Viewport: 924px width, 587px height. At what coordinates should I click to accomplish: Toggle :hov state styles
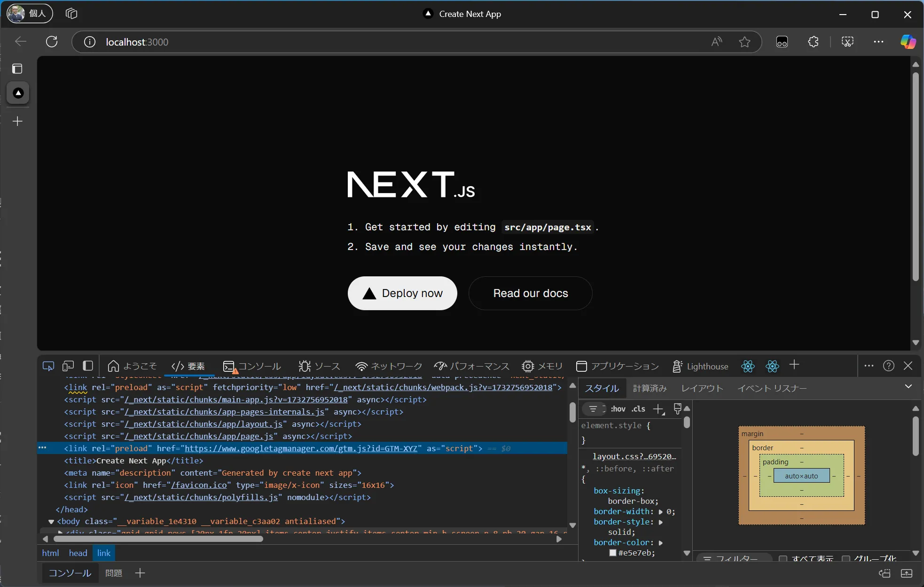618,408
